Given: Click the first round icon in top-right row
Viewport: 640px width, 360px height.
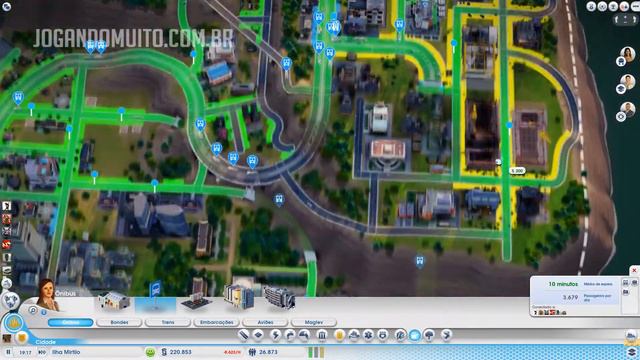Looking at the screenshot, I should point(591,7).
